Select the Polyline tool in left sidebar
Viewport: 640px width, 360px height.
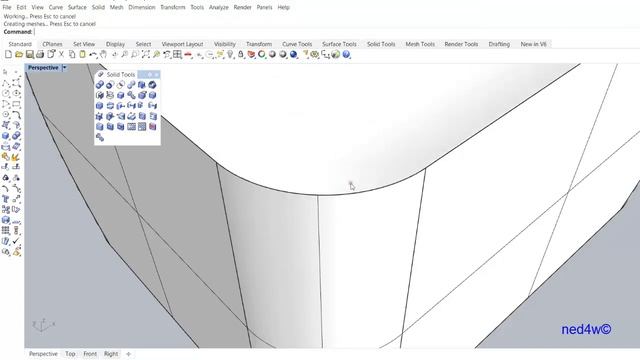pos(6,83)
